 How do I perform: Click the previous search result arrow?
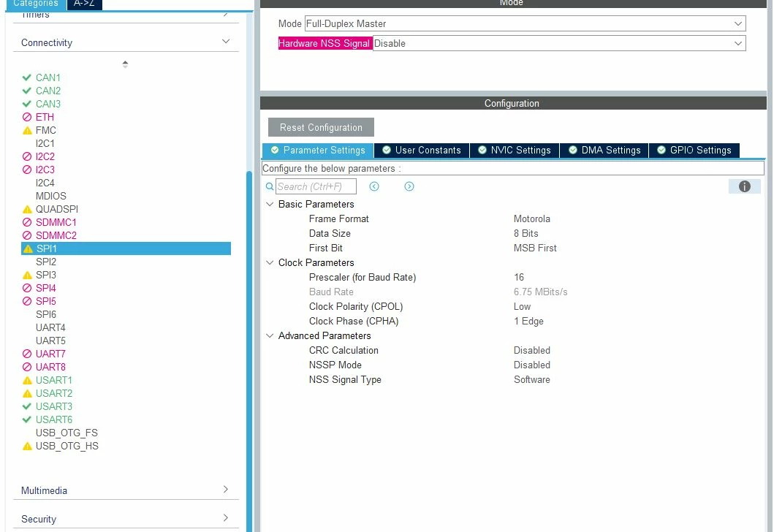click(374, 186)
